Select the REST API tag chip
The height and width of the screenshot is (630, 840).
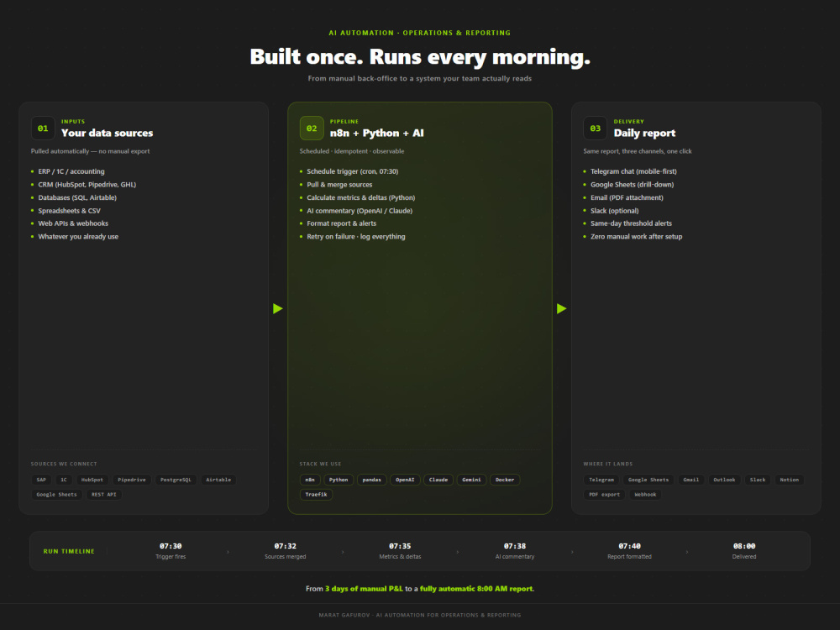pyautogui.click(x=104, y=495)
